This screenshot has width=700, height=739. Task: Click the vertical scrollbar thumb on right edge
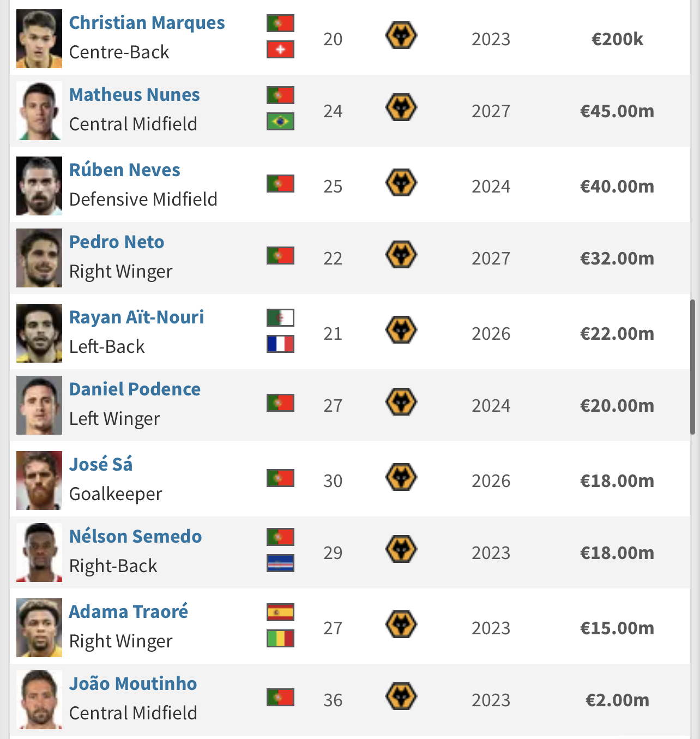click(692, 367)
